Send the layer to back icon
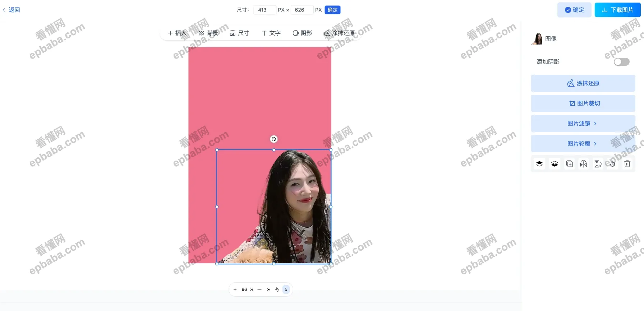Screen dimensions: 644x311 coord(555,164)
